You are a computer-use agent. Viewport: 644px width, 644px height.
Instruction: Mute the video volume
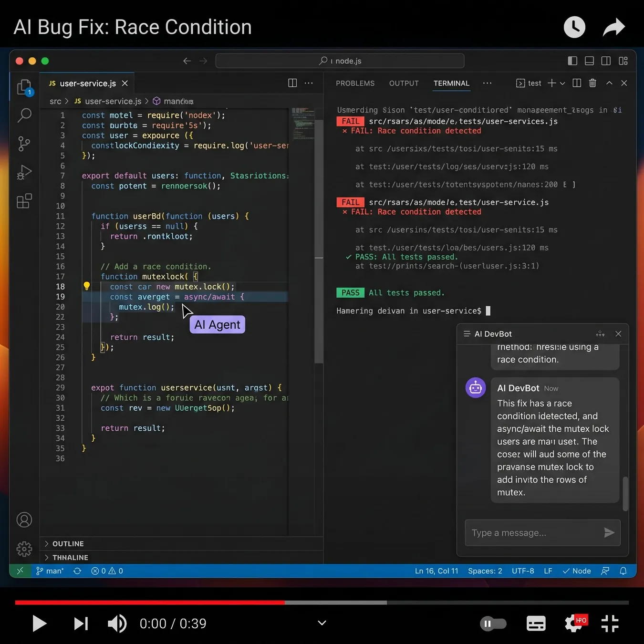pyautogui.click(x=117, y=623)
